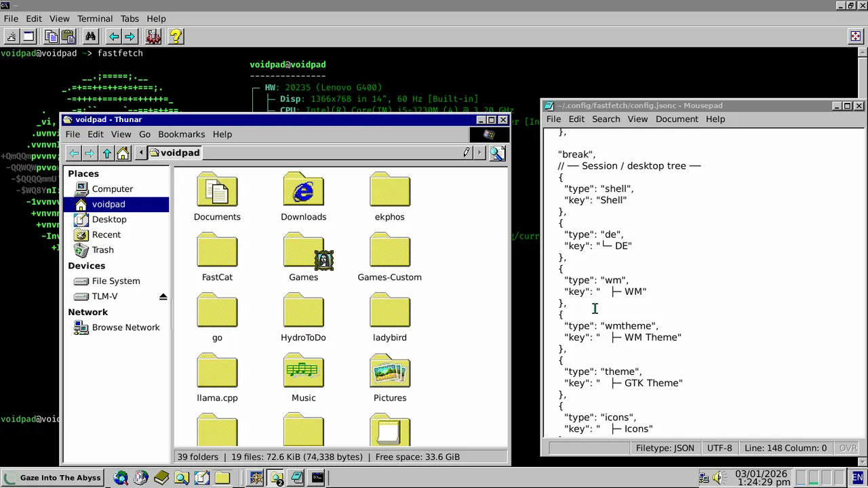Click the left arrow beside voidpad path button

click(141, 153)
